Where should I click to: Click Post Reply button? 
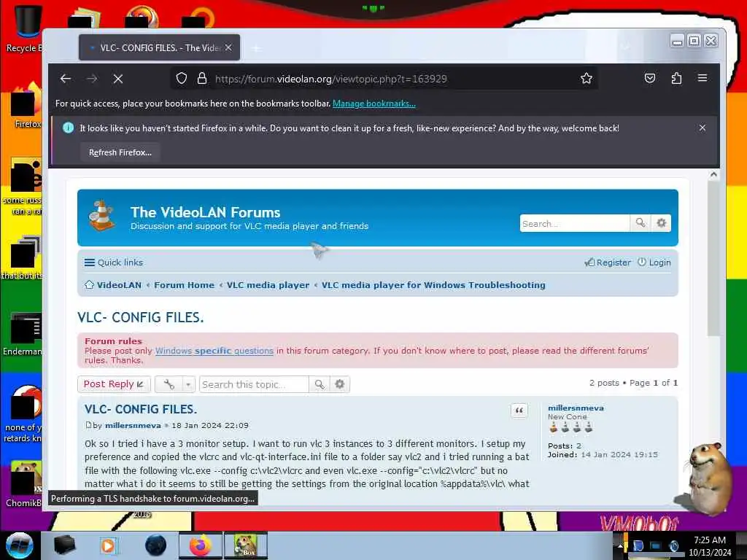point(114,384)
